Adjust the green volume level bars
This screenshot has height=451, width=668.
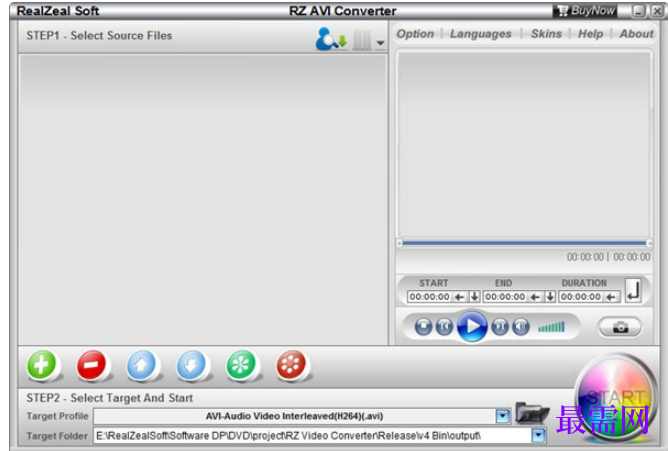[551, 327]
